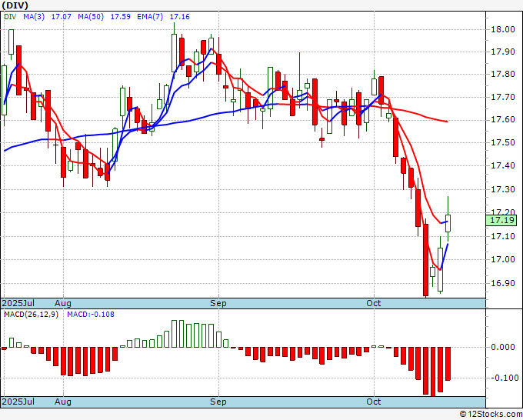Click the 17.80 price axis label
523x420 pixels.
pyautogui.click(x=503, y=74)
